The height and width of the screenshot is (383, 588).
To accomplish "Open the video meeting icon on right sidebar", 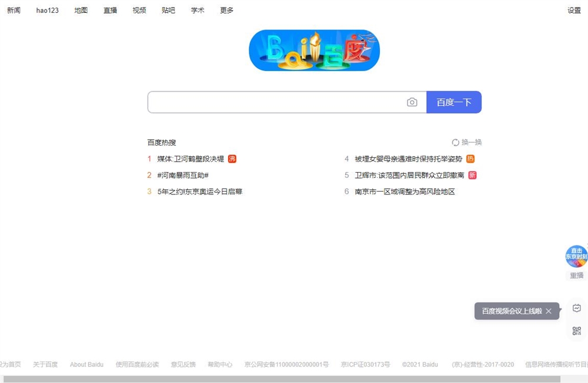I will click(x=577, y=308).
